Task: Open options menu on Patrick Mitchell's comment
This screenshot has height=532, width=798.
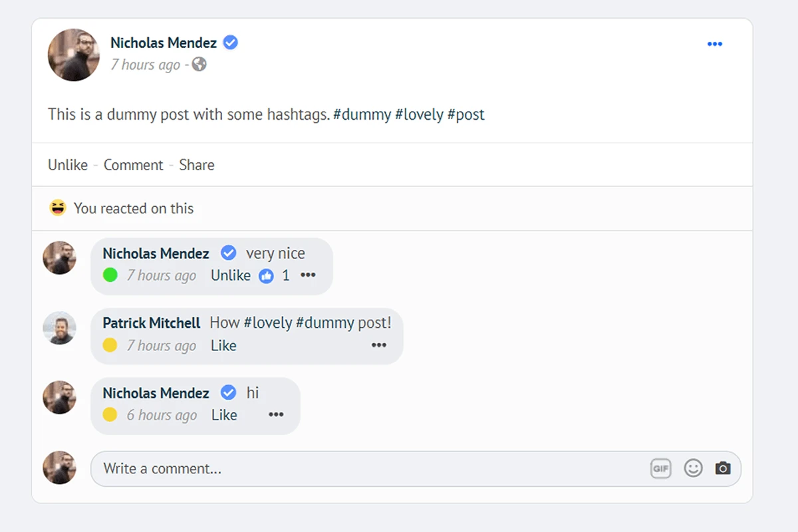Action: [379, 345]
